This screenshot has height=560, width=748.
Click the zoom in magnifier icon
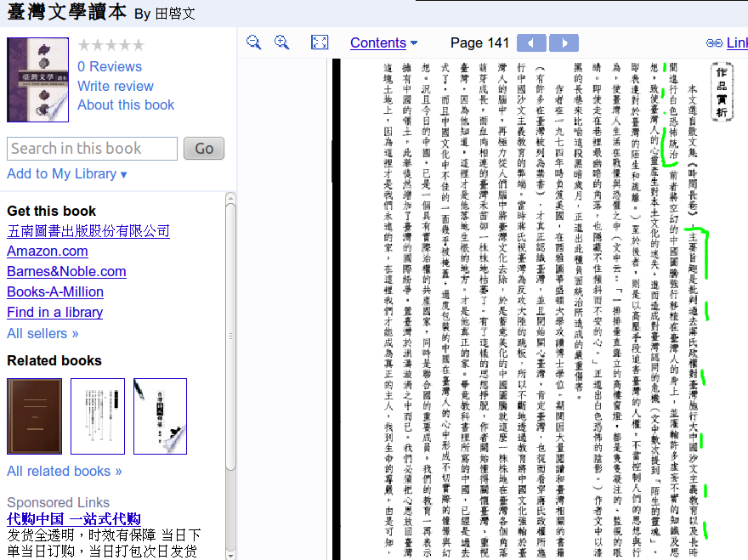[282, 42]
